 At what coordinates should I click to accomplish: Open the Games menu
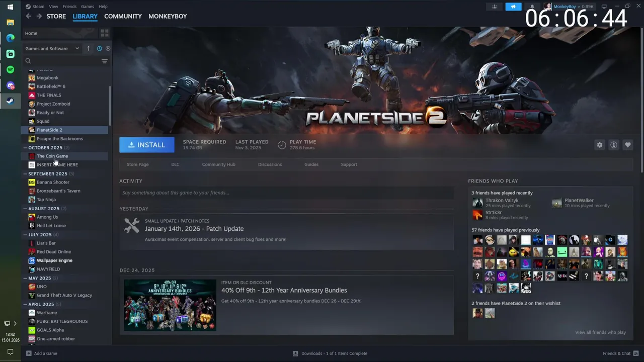[88, 7]
